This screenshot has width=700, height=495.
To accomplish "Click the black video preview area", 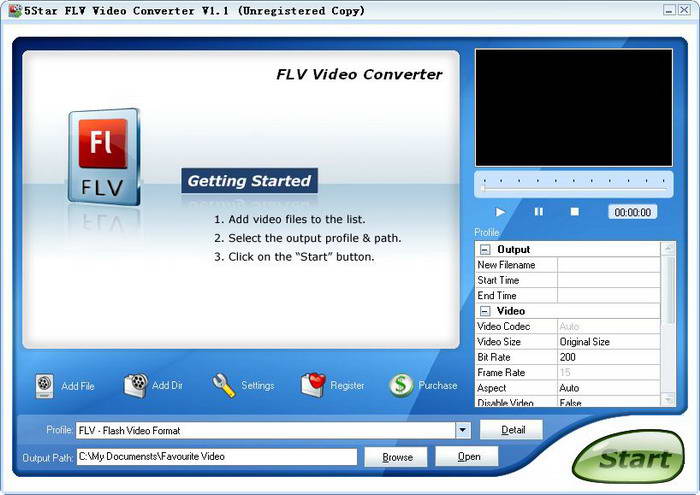I will [574, 108].
